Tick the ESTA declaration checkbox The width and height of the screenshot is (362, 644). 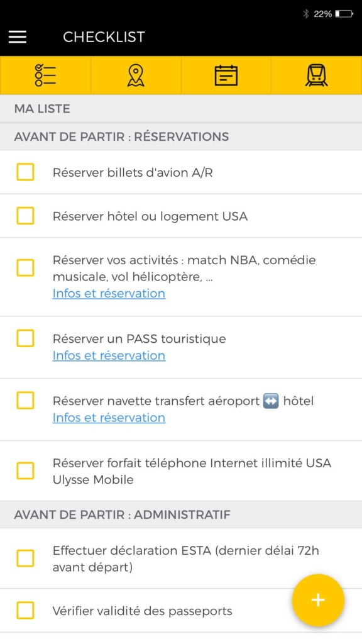[x=25, y=558]
